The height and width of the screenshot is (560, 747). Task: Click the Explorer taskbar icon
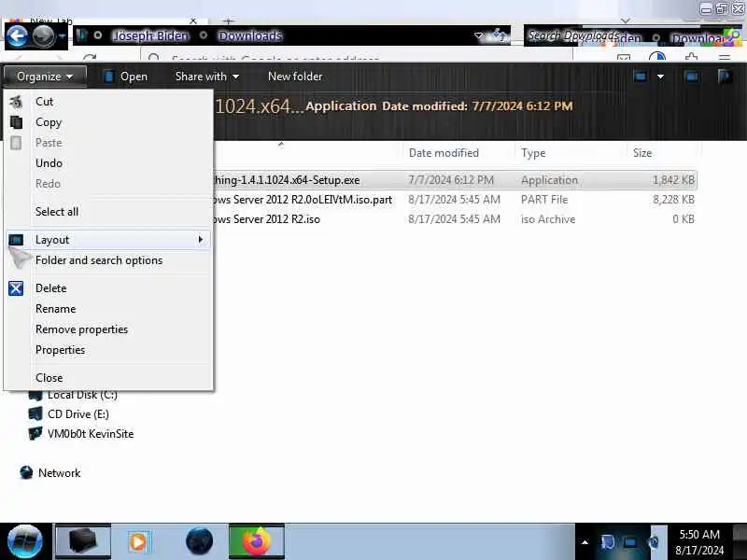coord(83,541)
